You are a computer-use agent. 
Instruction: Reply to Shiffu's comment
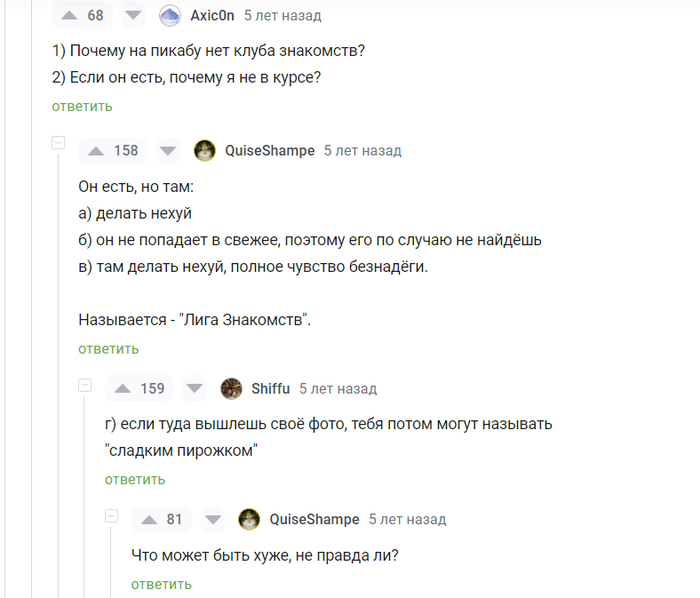135,479
